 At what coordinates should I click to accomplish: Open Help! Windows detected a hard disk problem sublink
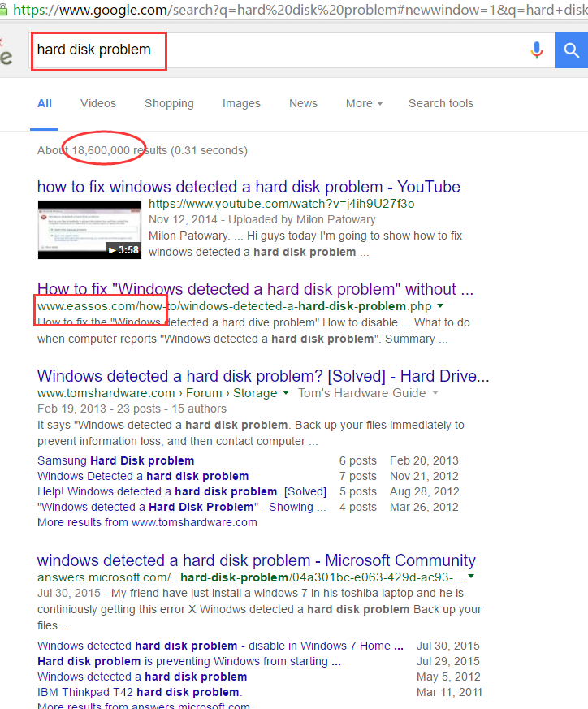point(182,491)
